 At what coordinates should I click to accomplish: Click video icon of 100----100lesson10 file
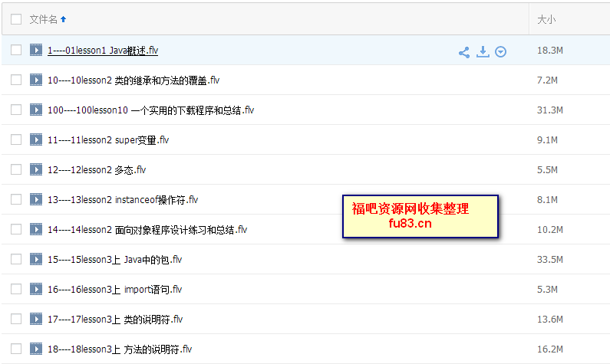pyautogui.click(x=36, y=110)
